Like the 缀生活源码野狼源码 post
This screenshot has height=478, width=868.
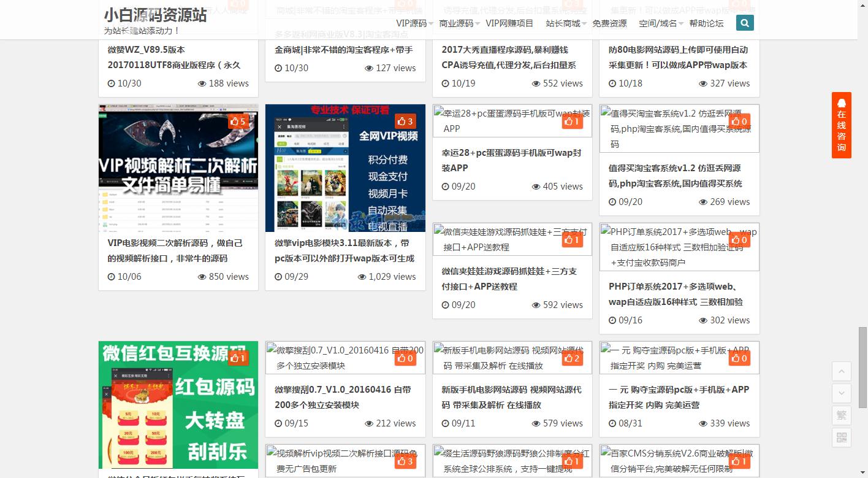pos(572,461)
